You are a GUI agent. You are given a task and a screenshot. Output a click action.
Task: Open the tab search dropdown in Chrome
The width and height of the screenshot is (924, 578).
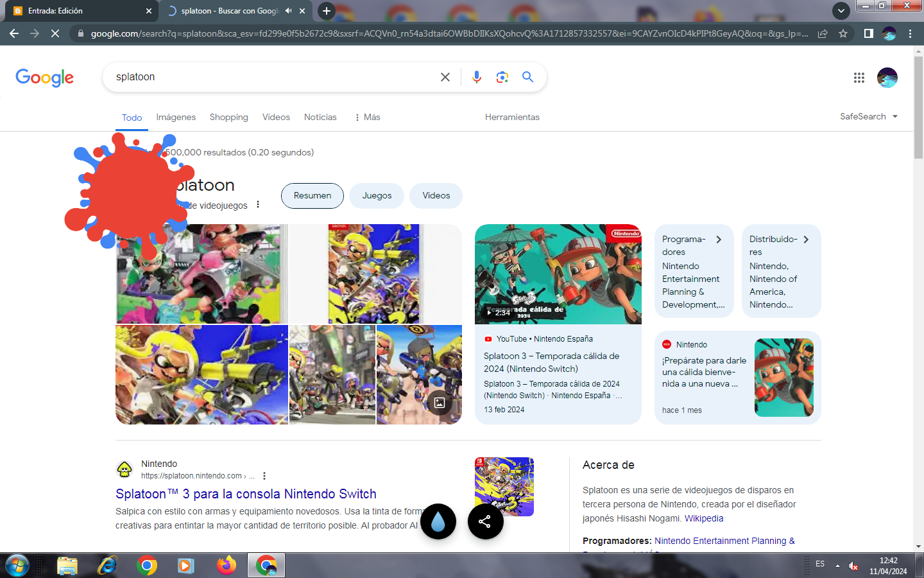841,11
